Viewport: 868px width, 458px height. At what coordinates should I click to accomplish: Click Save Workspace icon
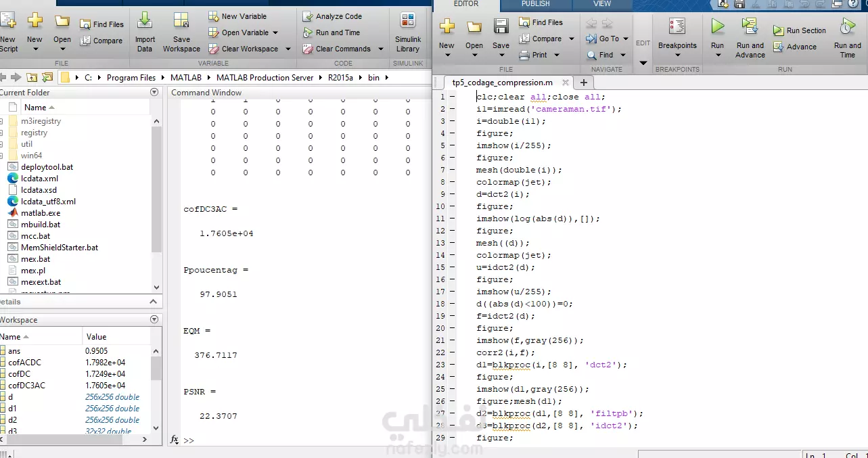click(x=181, y=20)
